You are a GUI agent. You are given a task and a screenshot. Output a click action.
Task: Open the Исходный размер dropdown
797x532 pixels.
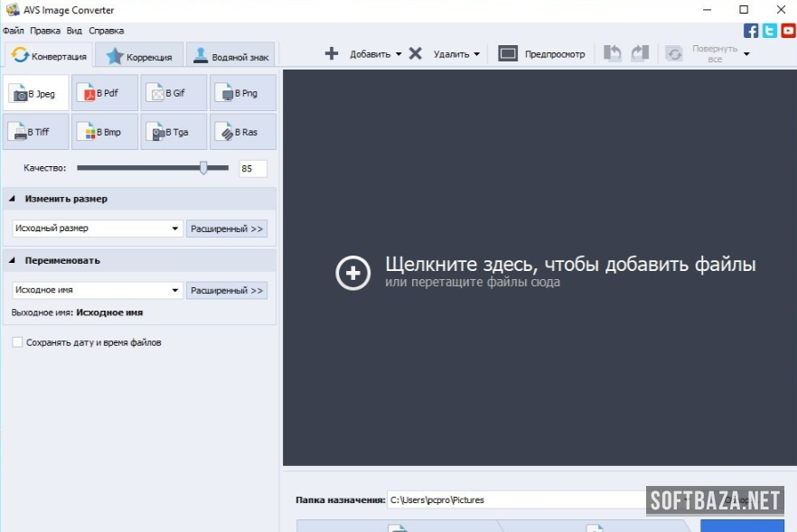coord(98,229)
